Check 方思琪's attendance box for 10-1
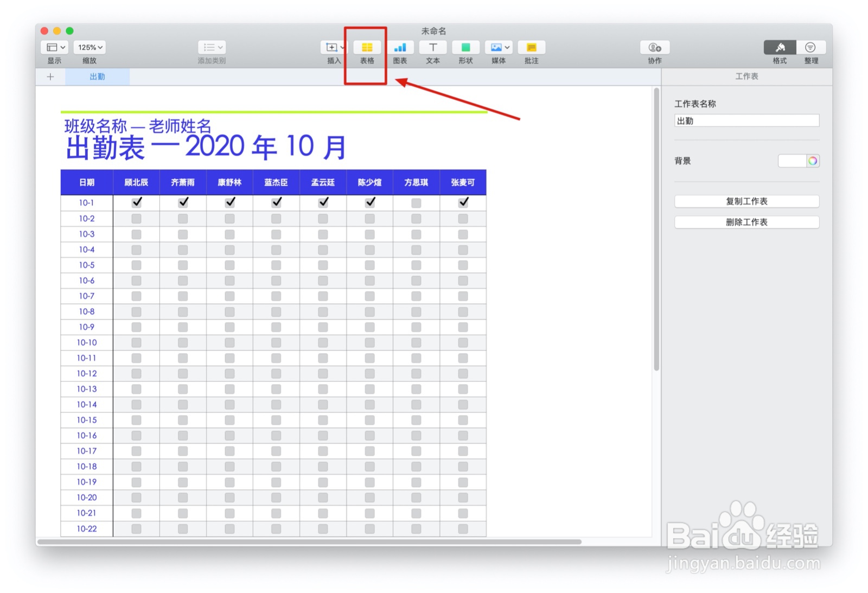The image size is (868, 593). tap(416, 202)
